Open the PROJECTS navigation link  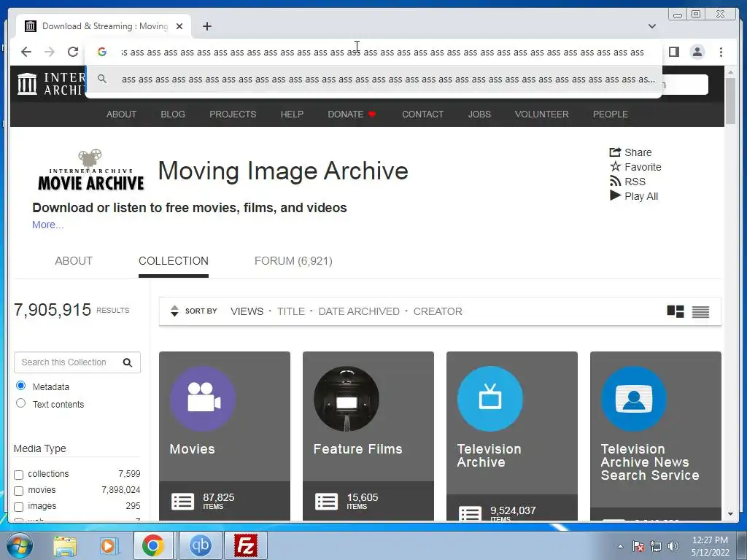tap(233, 114)
